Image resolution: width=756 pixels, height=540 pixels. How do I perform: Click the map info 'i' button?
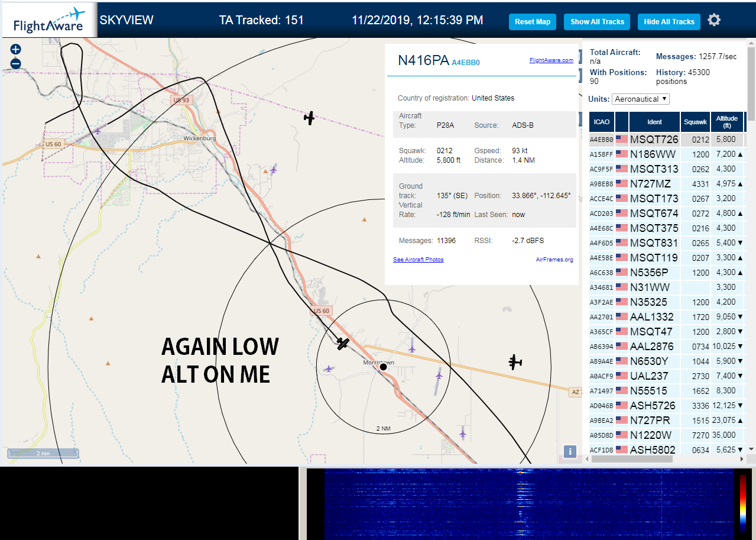[570, 451]
